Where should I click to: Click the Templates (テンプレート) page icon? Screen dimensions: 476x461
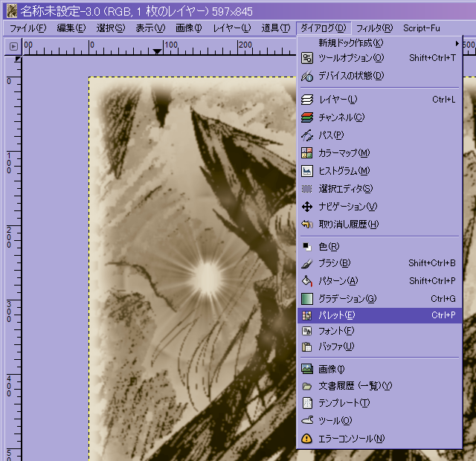(x=307, y=403)
